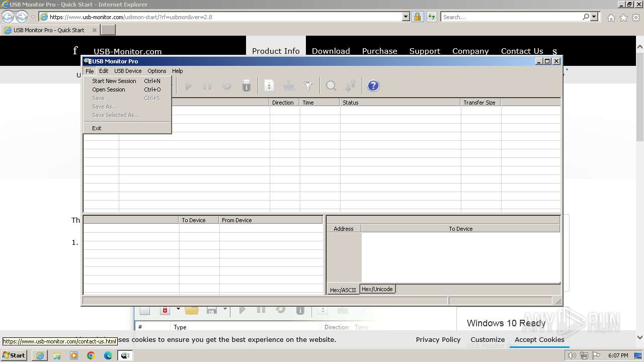Image resolution: width=644 pixels, height=362 pixels.
Task: Click the Action Center flag tray icon
Action: (x=596, y=355)
